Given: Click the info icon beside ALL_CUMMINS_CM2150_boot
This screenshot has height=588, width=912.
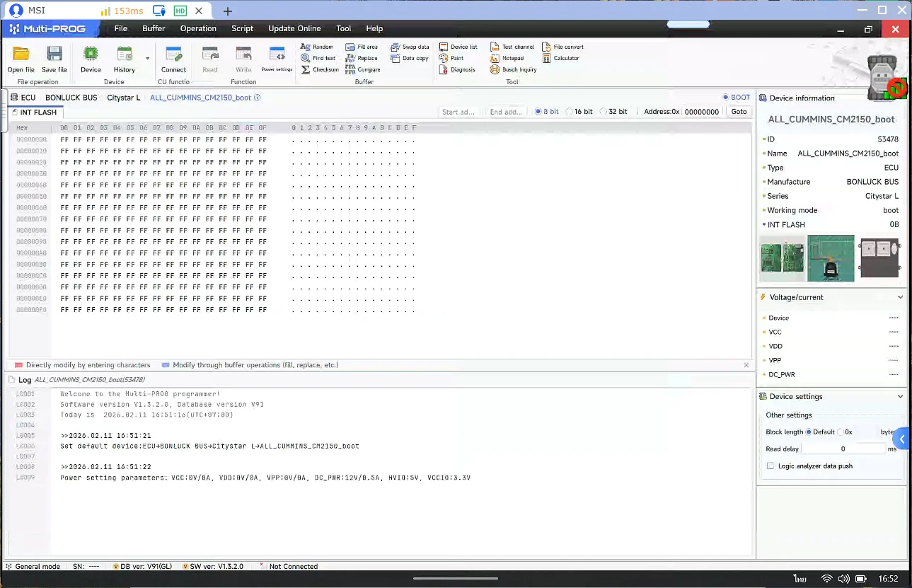Looking at the screenshot, I should 257,98.
